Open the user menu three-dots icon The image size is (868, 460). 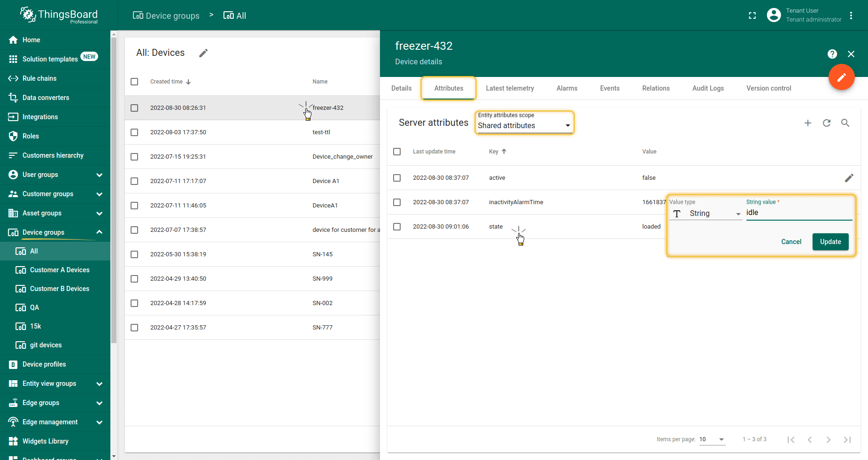(851, 15)
